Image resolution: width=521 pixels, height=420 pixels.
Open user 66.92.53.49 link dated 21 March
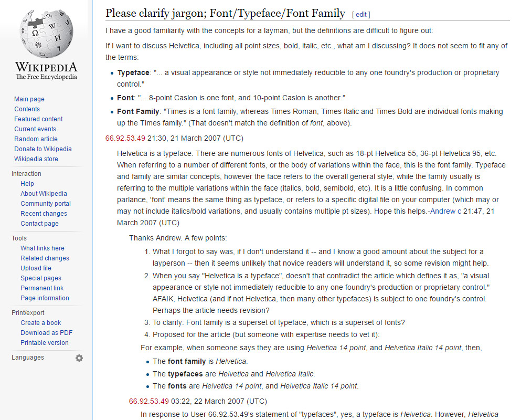pyautogui.click(x=125, y=138)
